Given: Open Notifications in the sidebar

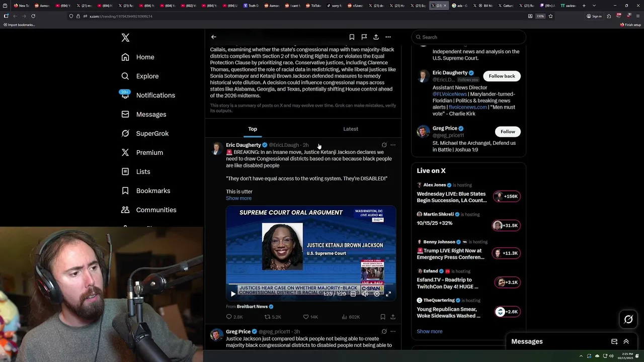Looking at the screenshot, I should point(148,95).
